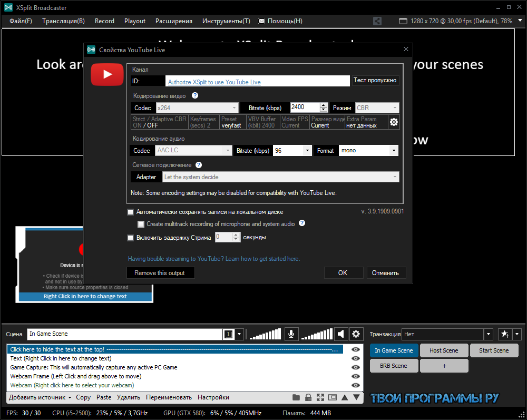Open the Format mono dropdown

click(368, 151)
